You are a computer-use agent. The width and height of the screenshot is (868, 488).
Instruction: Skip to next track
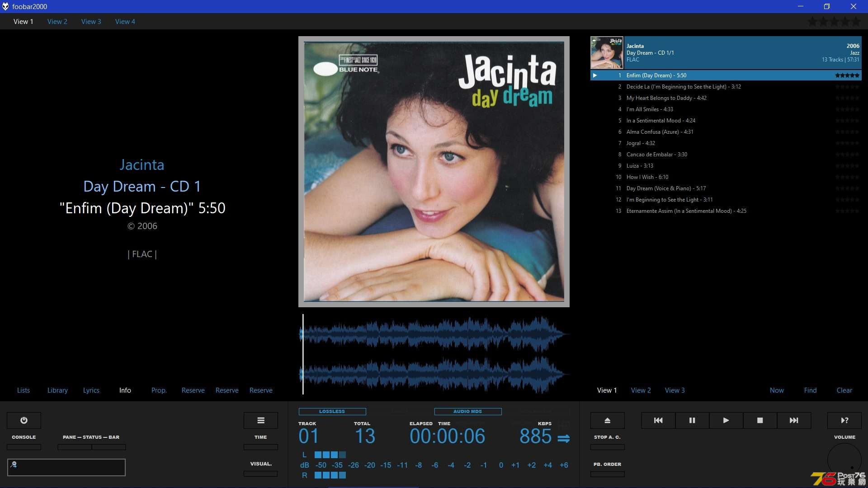[x=794, y=420]
